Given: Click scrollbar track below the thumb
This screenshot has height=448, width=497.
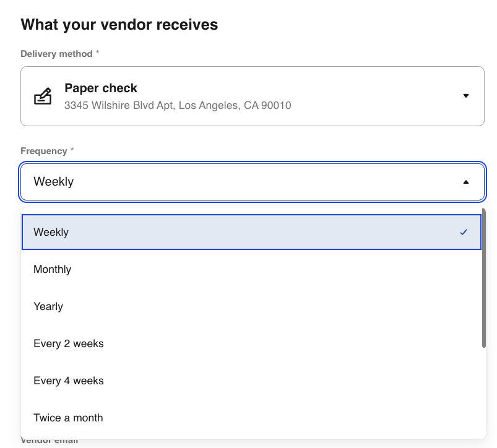Looking at the screenshot, I should point(483,390).
